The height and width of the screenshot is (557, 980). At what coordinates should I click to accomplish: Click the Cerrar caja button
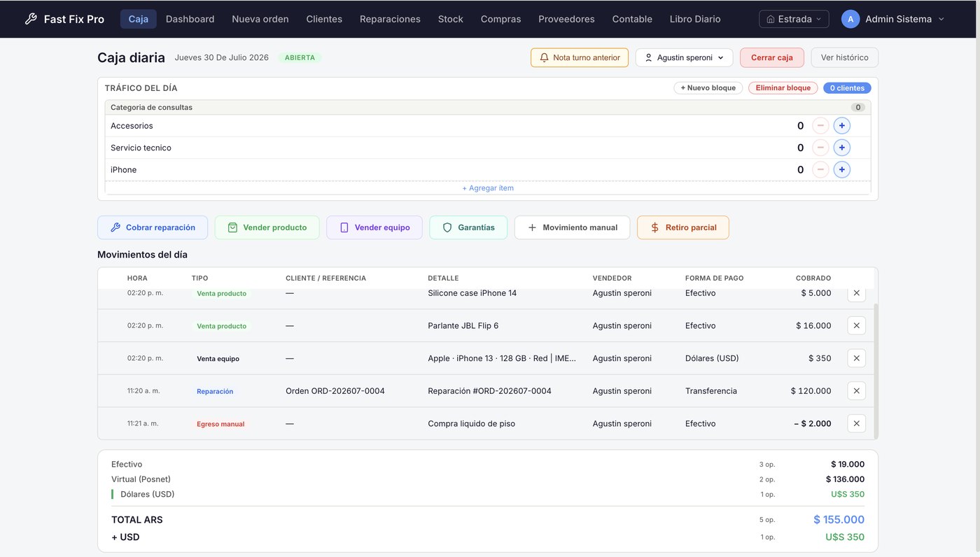pos(771,57)
